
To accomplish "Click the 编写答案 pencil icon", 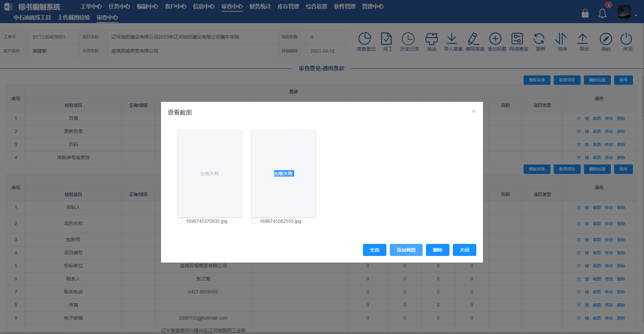I will pos(473,39).
